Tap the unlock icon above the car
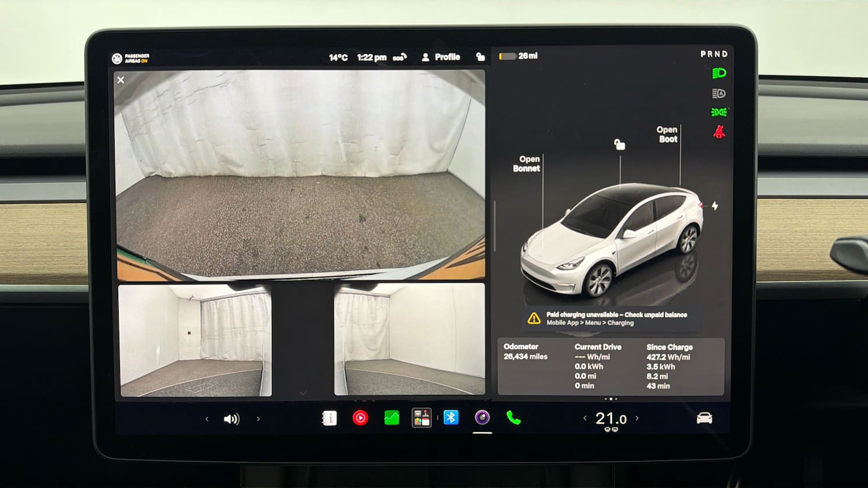Screen dimensions: 868x488 coord(619,144)
